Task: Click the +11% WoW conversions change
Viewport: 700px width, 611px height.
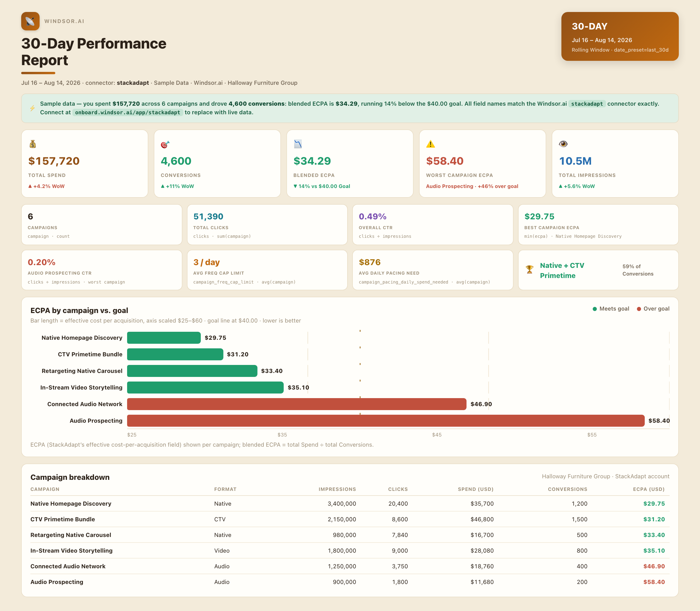Action: [177, 186]
